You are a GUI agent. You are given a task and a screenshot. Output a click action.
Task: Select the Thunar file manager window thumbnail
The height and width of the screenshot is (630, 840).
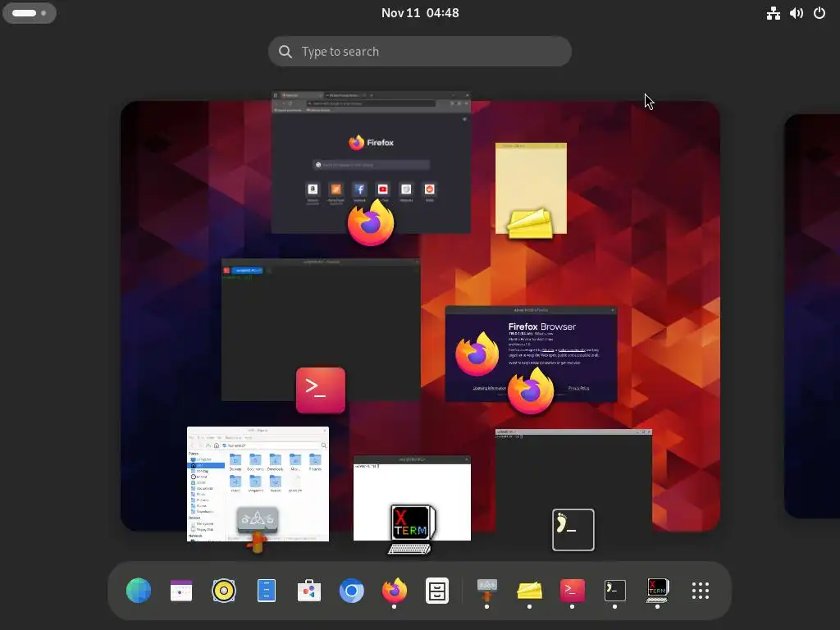click(x=258, y=484)
